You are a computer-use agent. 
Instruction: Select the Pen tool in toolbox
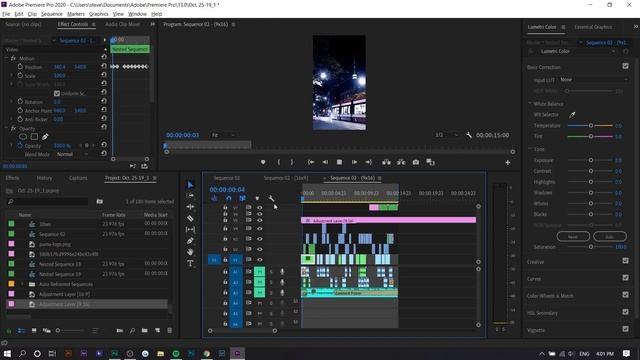pos(190,241)
